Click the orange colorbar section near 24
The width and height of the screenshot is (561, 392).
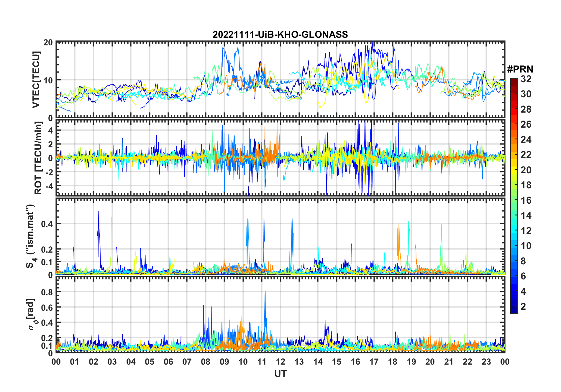tap(514, 140)
